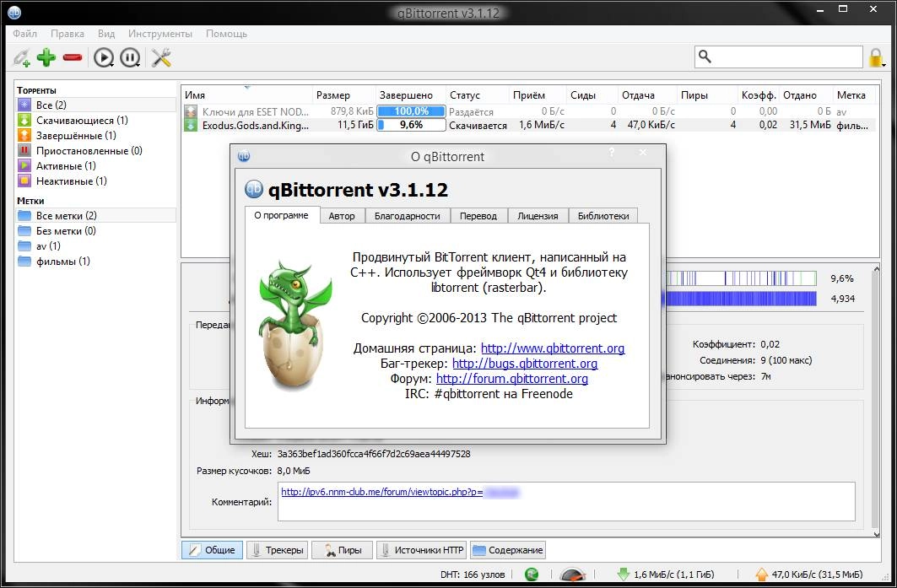Open the Содержание details button
The width and height of the screenshot is (897, 588).
pos(507,550)
